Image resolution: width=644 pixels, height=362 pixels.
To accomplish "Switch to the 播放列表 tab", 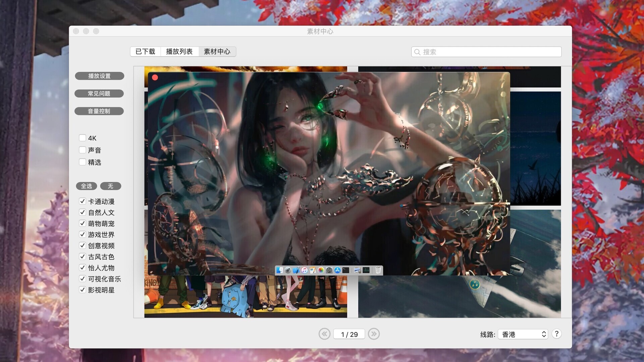I will click(179, 52).
